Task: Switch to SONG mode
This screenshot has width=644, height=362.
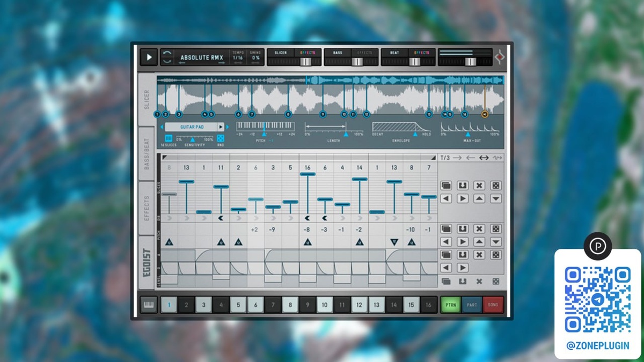Action: pyautogui.click(x=493, y=305)
